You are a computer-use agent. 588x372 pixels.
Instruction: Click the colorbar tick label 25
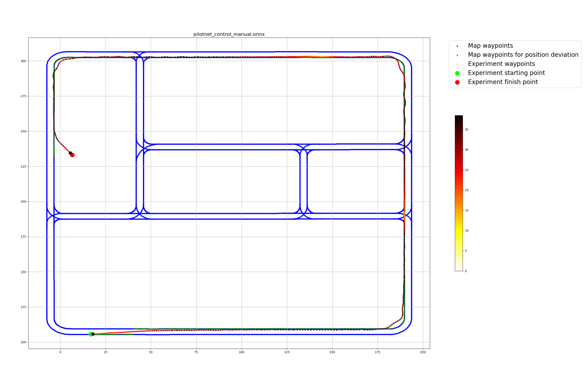click(x=466, y=170)
